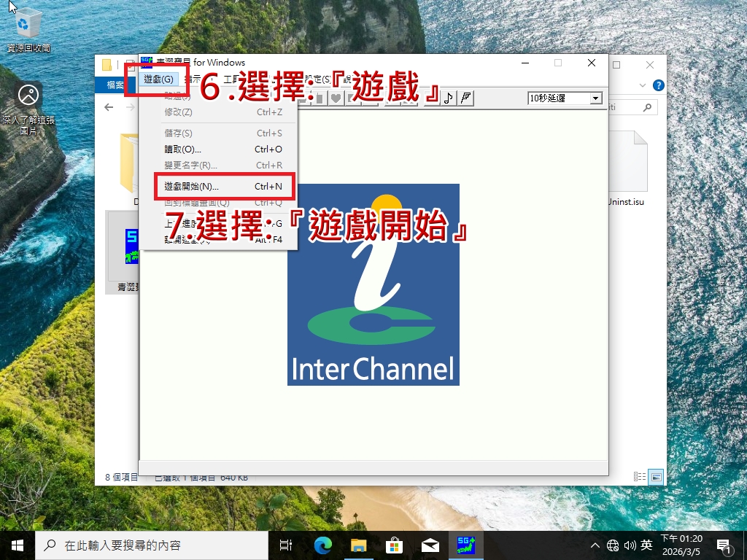Viewport: 747px width, 560px height.
Task: Click the 遊戲(G) menu bar item
Action: pos(158,79)
